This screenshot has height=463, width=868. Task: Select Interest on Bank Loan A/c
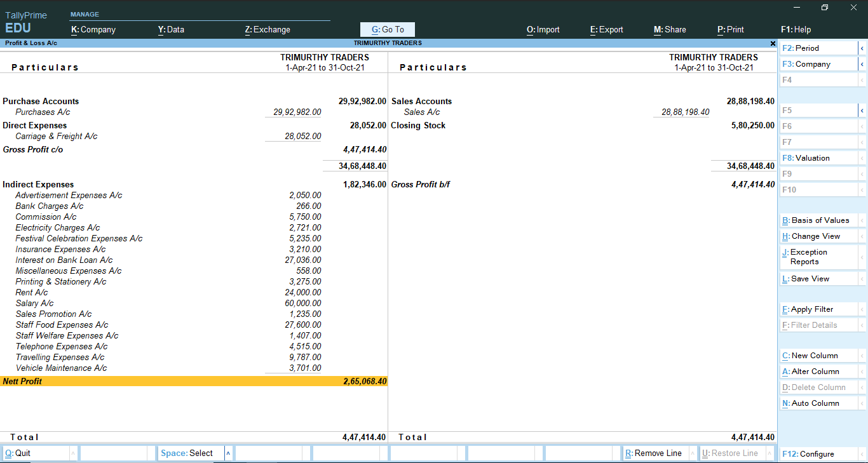[x=194, y=260]
